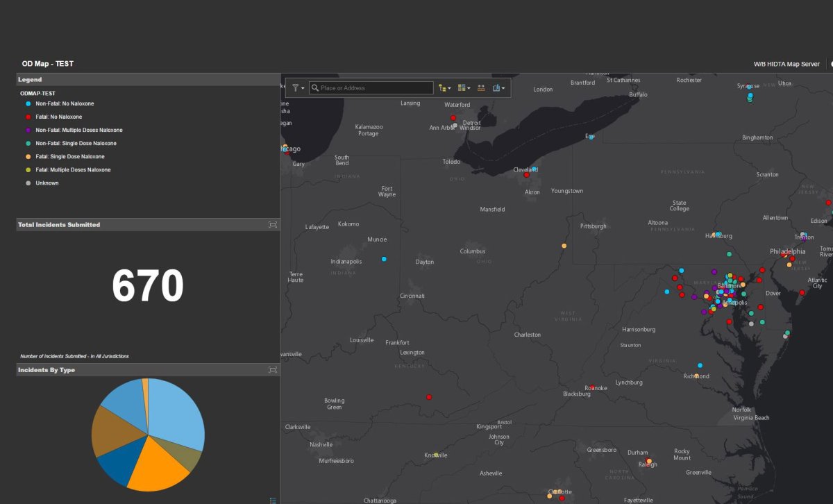
Task: Click the ODMAP-TEST layer name in legend
Action: tap(37, 93)
